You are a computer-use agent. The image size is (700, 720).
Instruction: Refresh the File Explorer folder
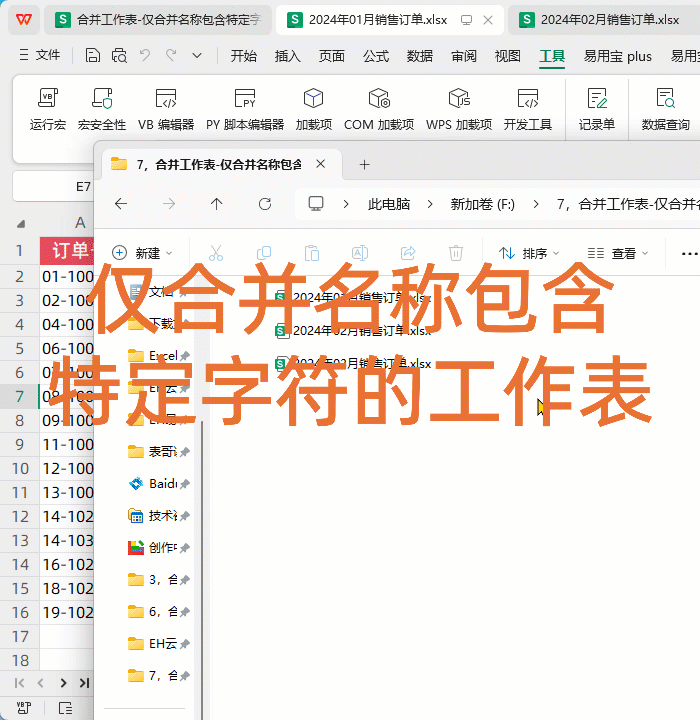coord(265,203)
